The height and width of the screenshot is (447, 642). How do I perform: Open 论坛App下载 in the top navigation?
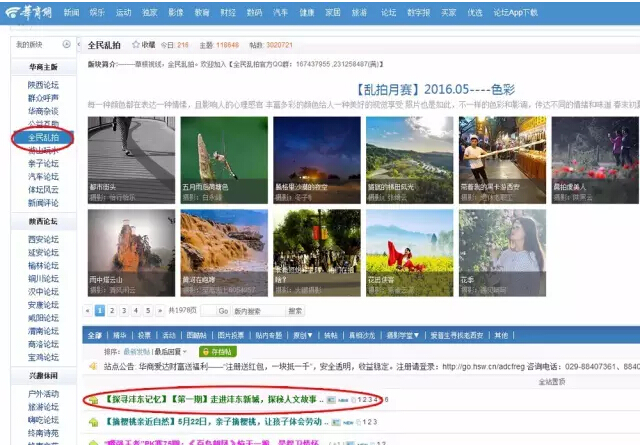coord(516,13)
